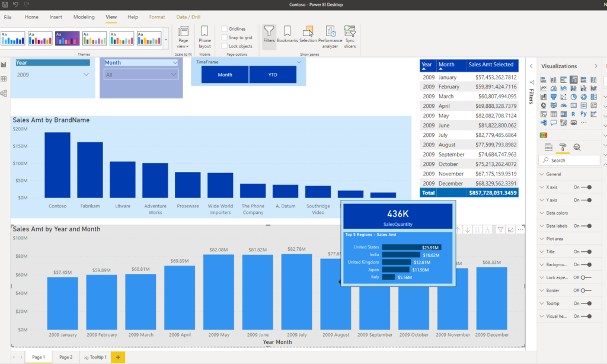Enable the Border toggle
The width and height of the screenshot is (607, 364).
tap(586, 290)
